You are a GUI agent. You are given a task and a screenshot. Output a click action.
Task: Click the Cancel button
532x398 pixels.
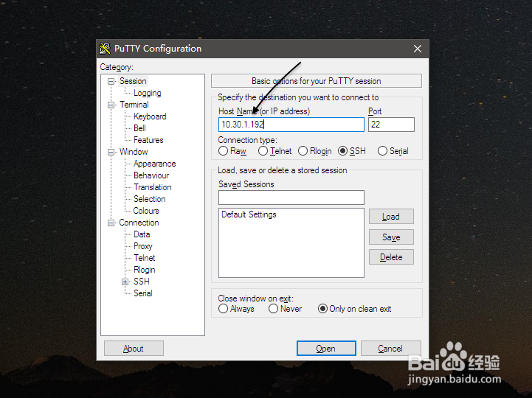(390, 348)
